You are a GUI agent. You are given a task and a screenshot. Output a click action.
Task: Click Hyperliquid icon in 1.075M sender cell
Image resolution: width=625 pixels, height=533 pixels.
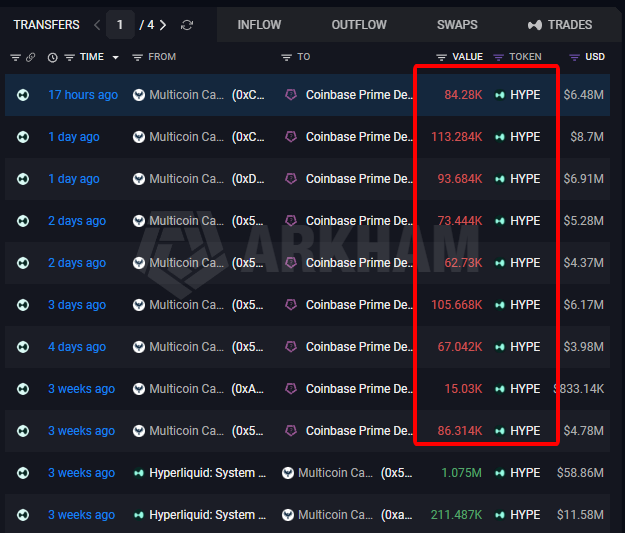(139, 473)
